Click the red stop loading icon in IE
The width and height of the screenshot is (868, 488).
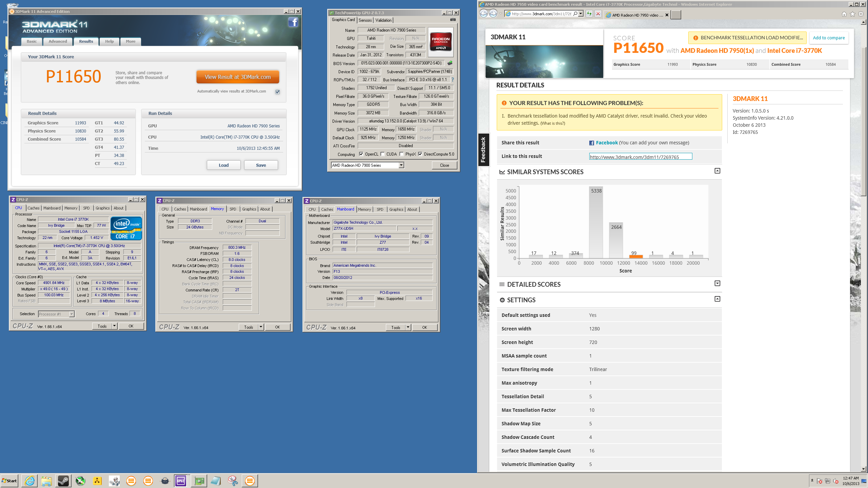pos(598,14)
